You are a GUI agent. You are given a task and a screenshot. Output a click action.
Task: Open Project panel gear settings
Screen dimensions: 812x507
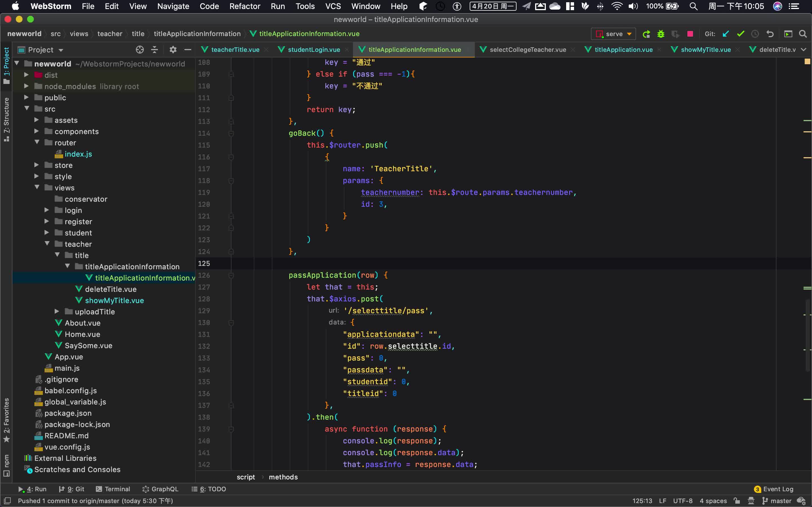pos(173,50)
